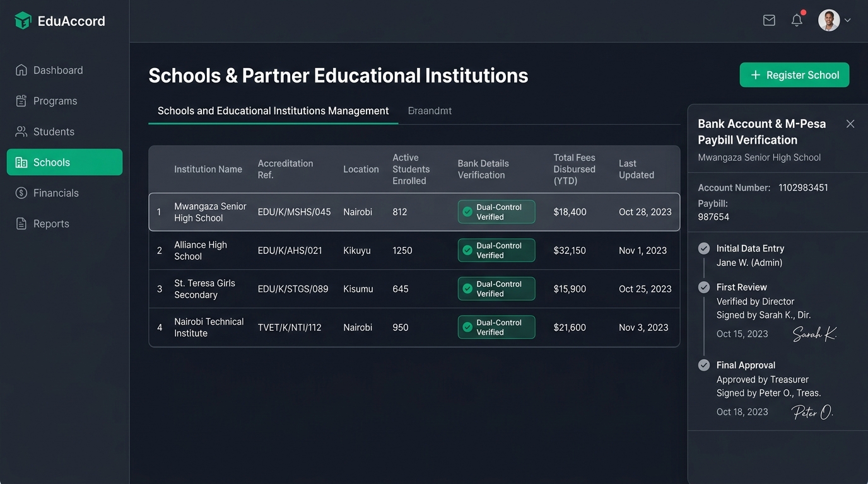Click Sarah K. signature

point(814,334)
